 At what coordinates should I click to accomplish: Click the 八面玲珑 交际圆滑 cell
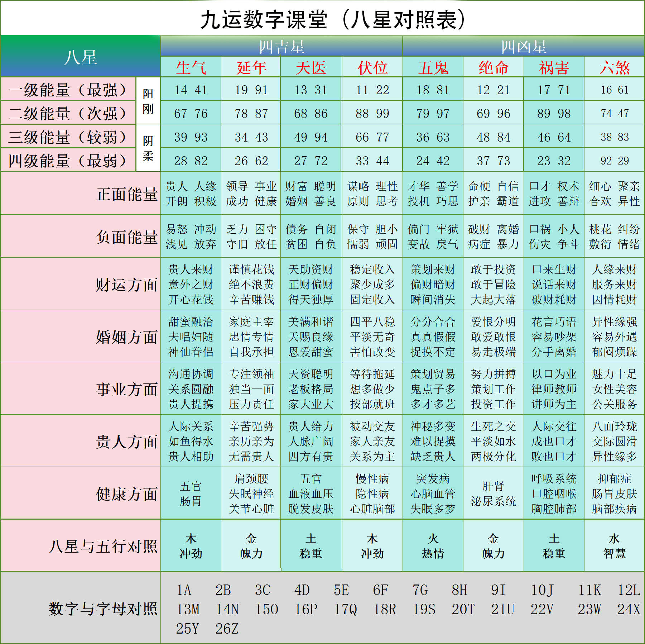click(x=615, y=441)
